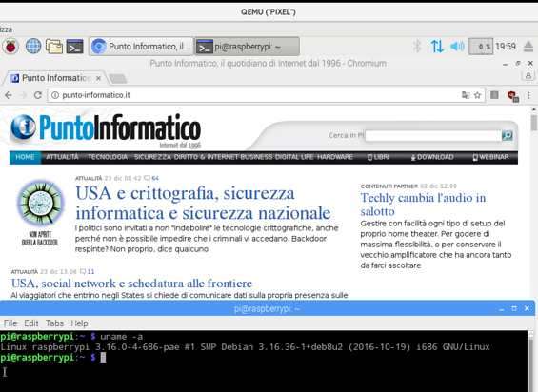
Task: Reload the current page
Action: [38, 95]
